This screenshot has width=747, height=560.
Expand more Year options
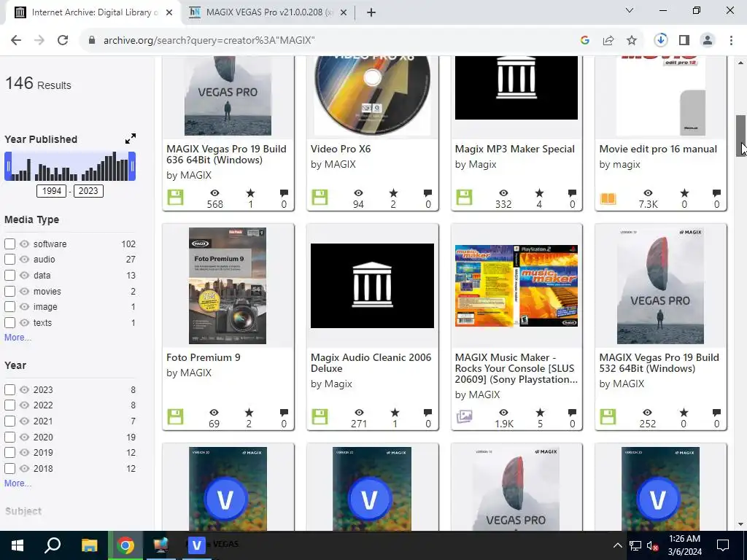click(x=18, y=483)
